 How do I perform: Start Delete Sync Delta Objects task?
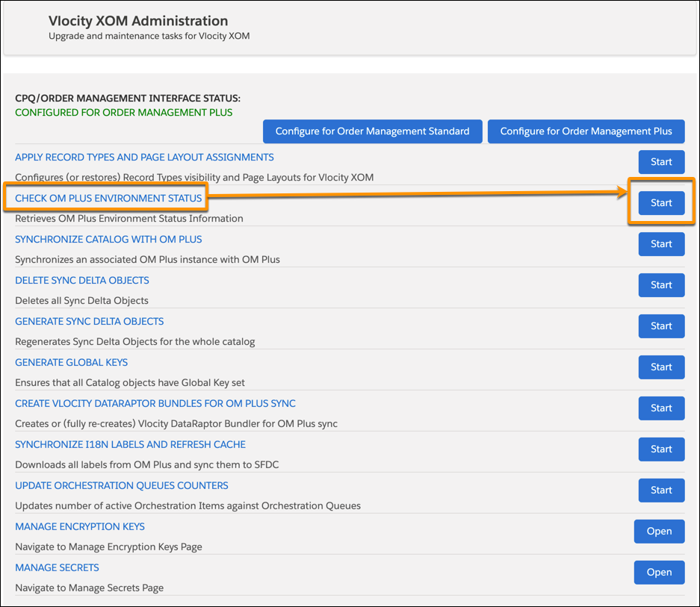coord(661,285)
